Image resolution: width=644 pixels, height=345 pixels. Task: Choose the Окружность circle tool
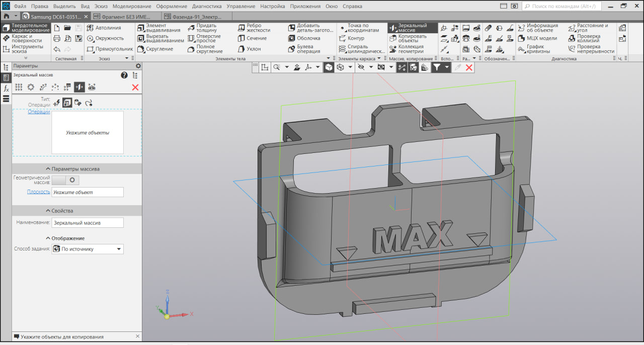pos(105,38)
